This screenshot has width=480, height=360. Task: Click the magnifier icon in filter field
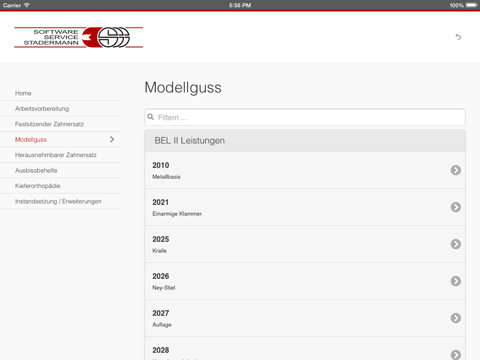pos(151,117)
